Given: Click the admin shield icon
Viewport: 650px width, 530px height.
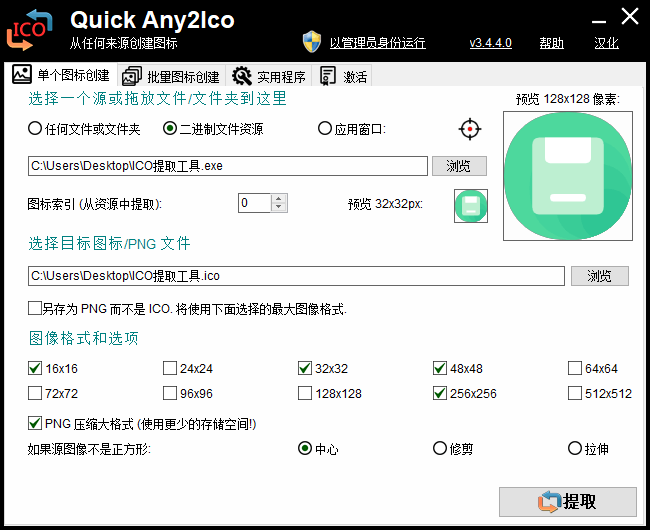Looking at the screenshot, I should 312,42.
